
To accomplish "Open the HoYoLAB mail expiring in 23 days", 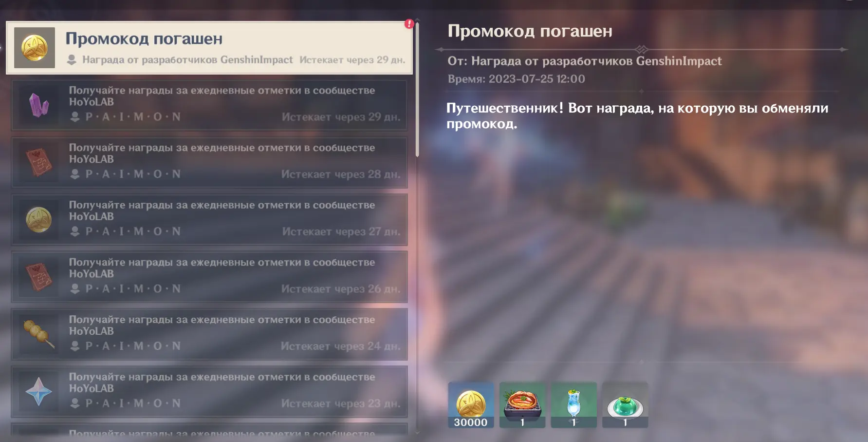I will tap(209, 391).
